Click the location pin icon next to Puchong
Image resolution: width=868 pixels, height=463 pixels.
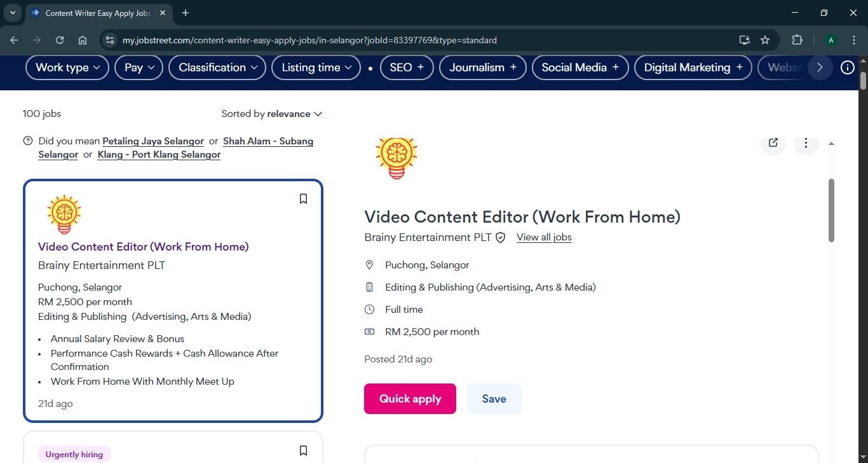[369, 265]
